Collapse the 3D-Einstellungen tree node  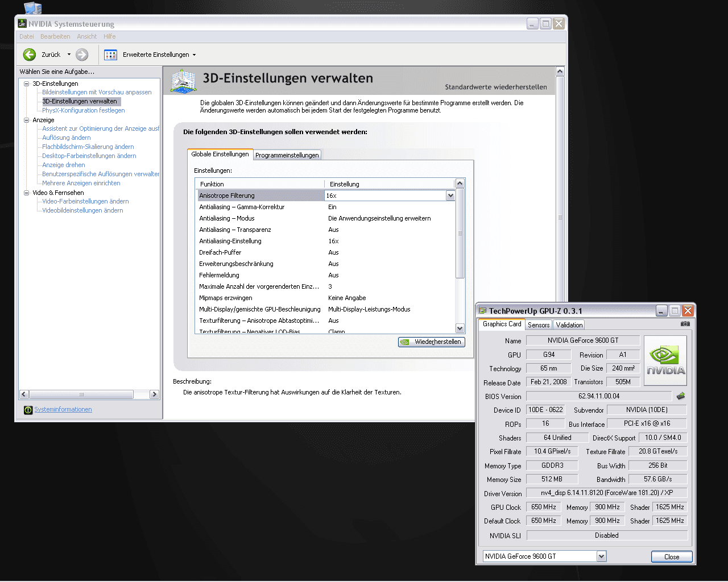tap(26, 84)
